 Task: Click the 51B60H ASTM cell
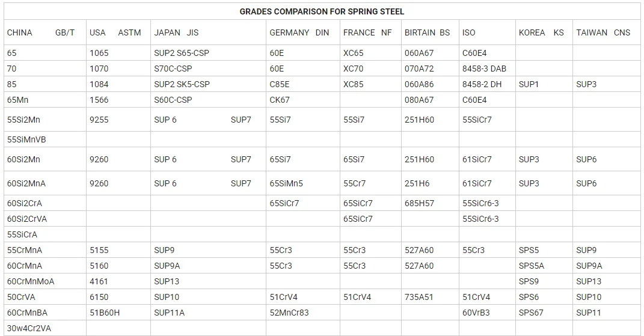(118, 313)
